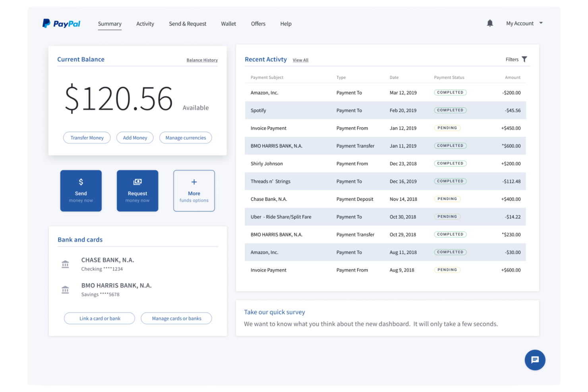Open the chat support bubble
588x392 pixels.
tap(535, 360)
